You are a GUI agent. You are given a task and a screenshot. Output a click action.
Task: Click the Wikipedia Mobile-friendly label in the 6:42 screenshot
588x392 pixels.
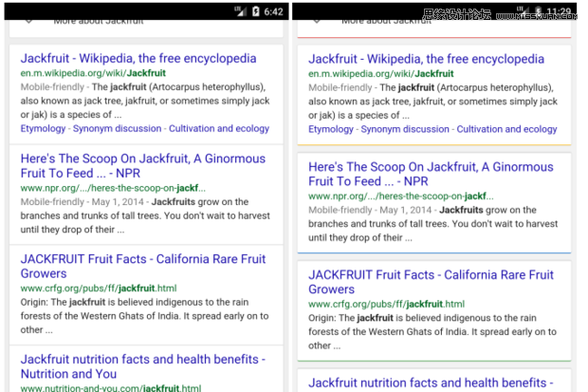point(52,86)
